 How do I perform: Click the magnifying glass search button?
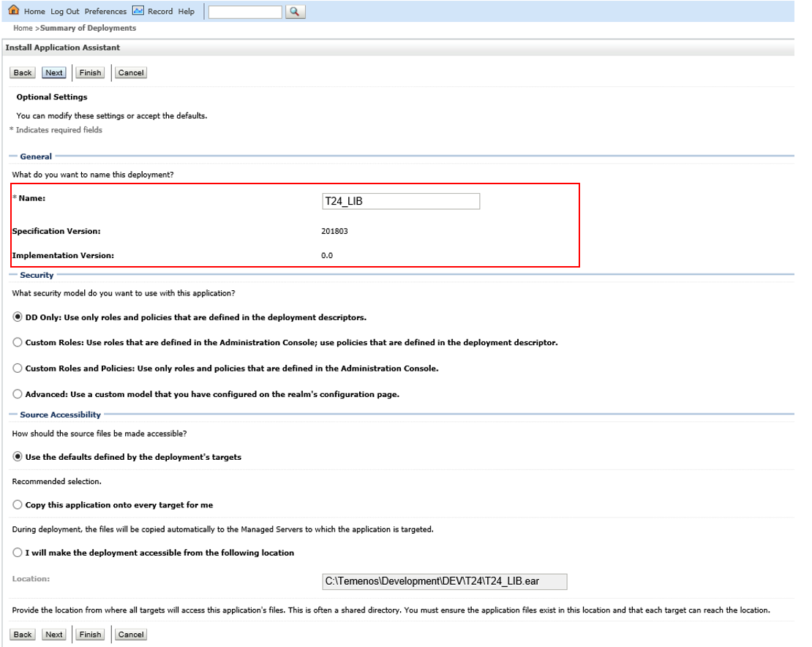click(x=296, y=12)
